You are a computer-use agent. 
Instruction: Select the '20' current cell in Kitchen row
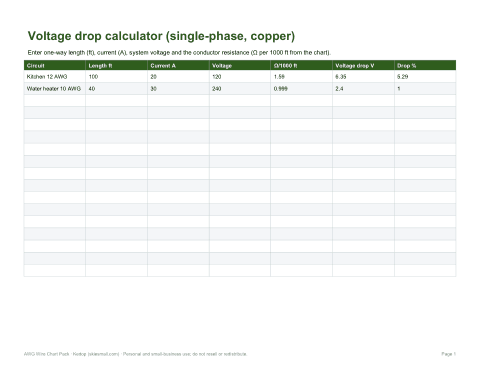coord(178,77)
